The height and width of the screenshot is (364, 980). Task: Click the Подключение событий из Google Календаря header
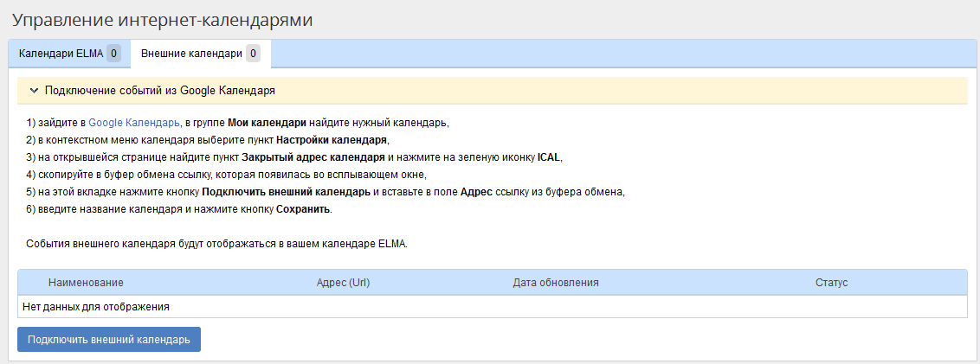[x=160, y=90]
